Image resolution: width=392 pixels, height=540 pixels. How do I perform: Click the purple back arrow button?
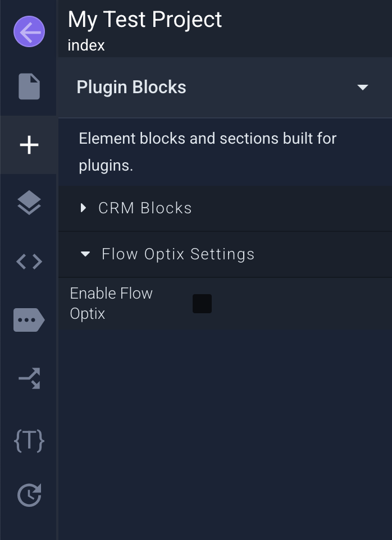(29, 31)
